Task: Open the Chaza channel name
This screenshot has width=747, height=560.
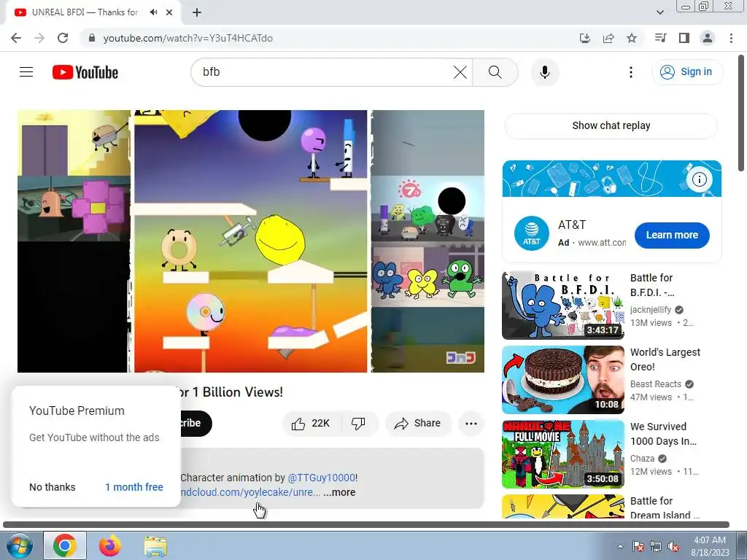Action: click(642, 459)
